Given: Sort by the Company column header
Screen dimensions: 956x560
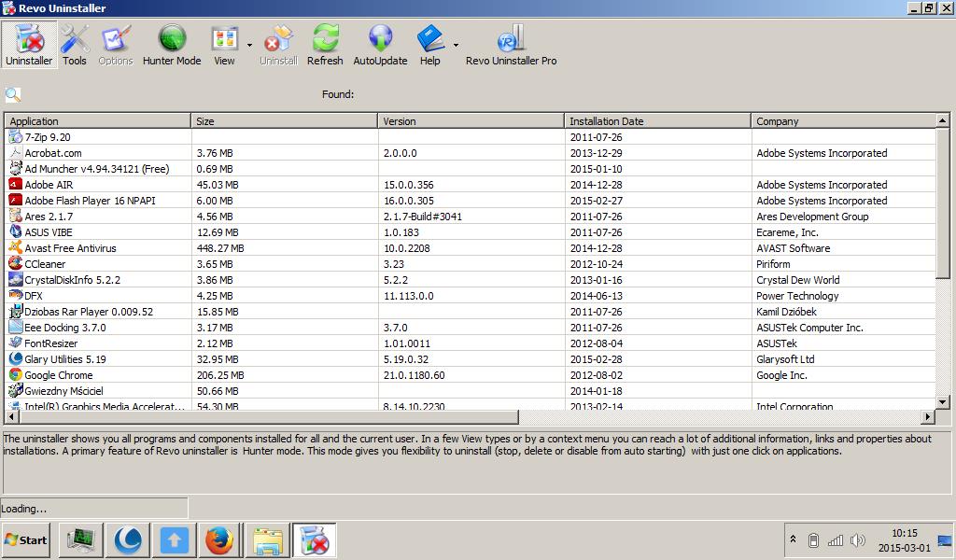Looking at the screenshot, I should point(844,121).
